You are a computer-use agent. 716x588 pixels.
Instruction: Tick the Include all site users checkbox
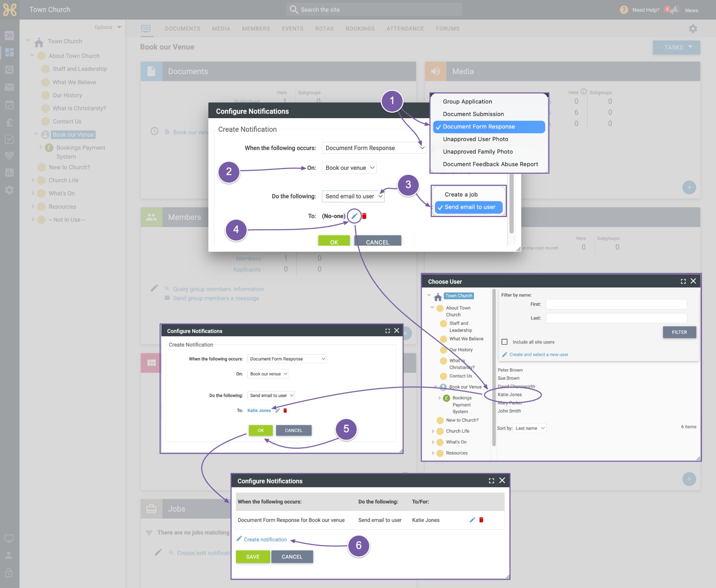[x=504, y=342]
